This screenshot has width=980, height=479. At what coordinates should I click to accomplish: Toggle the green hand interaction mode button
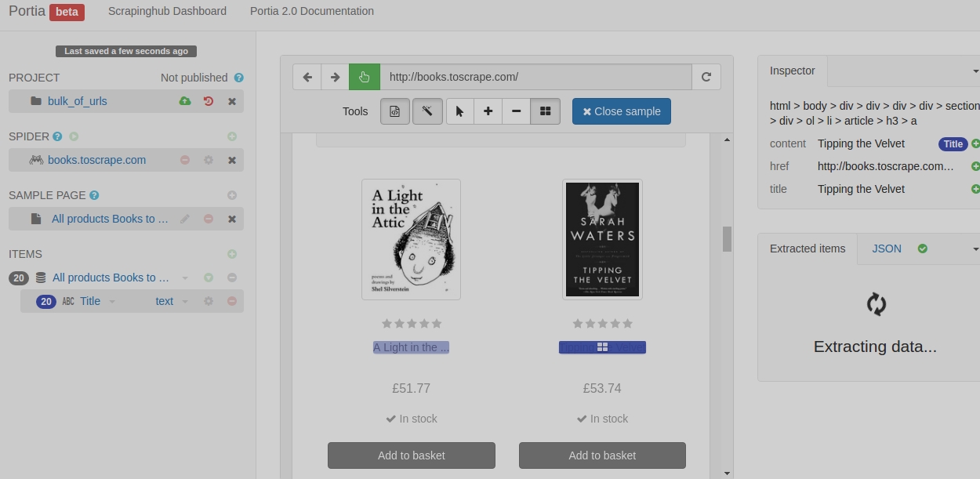point(365,77)
